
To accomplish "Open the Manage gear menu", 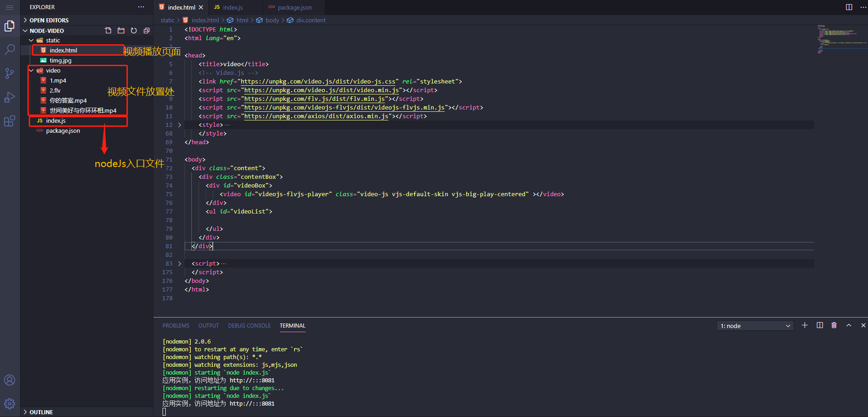I will 10,404.
